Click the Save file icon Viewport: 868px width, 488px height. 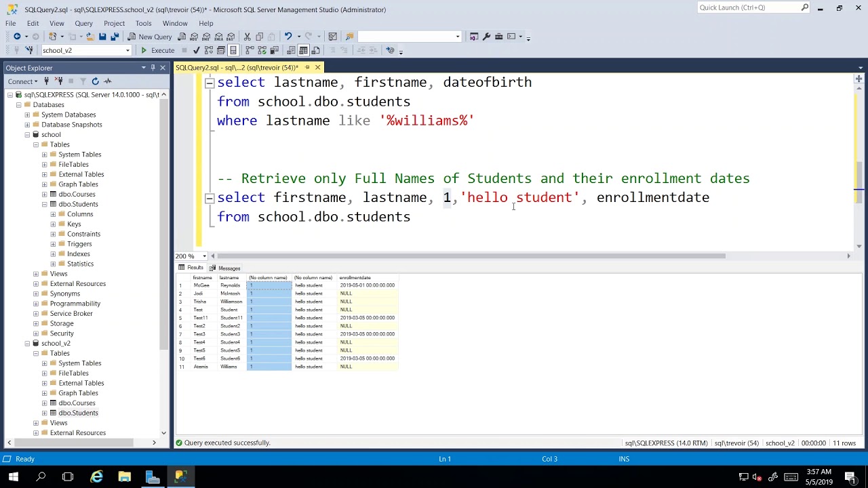pyautogui.click(x=102, y=37)
